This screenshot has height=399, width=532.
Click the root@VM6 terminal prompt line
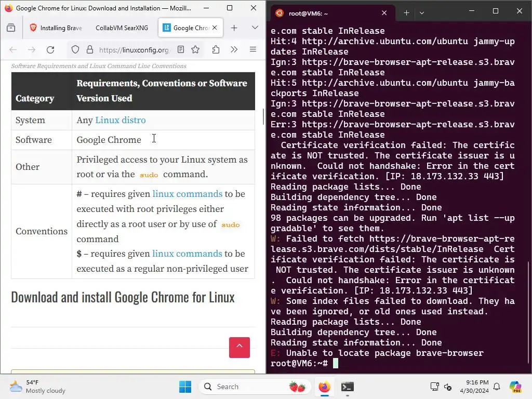coord(304,363)
